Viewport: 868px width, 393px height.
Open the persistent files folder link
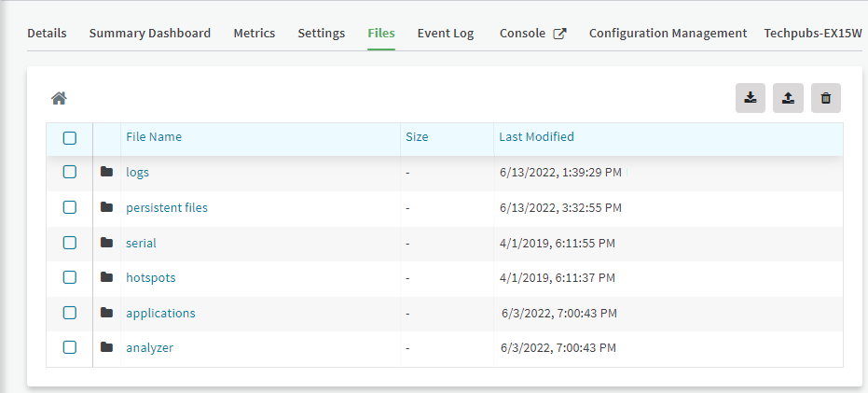click(167, 208)
